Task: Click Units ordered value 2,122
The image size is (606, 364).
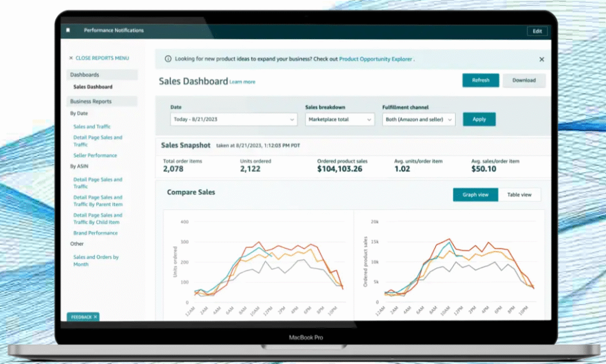Action: click(x=250, y=169)
